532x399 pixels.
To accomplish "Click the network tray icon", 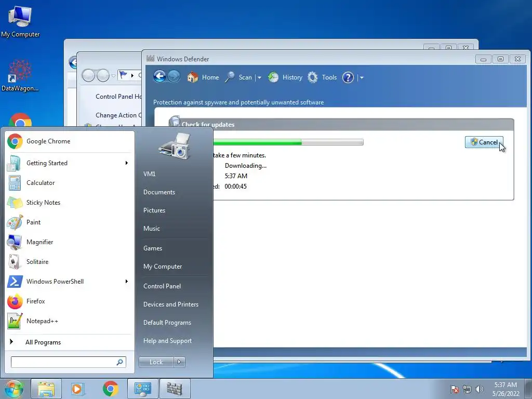I will click(467, 389).
